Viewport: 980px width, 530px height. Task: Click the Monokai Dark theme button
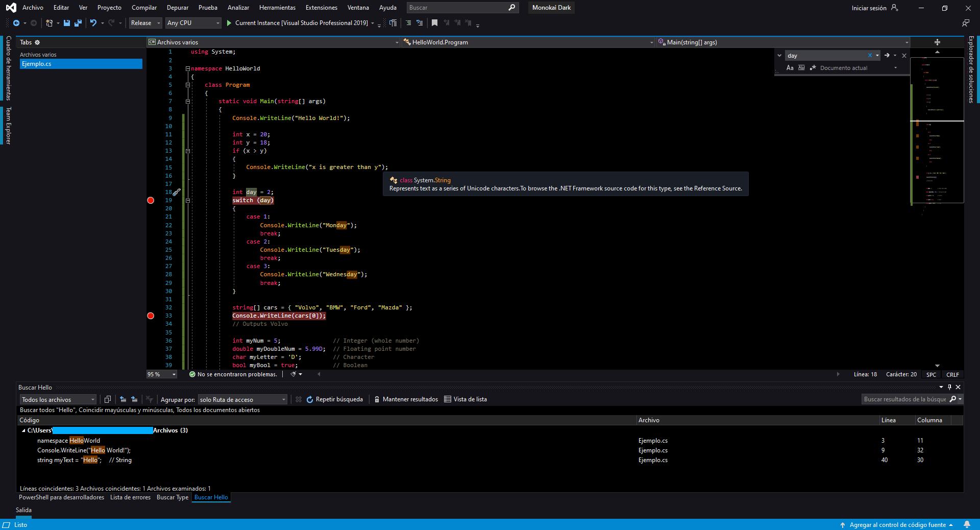pos(551,8)
